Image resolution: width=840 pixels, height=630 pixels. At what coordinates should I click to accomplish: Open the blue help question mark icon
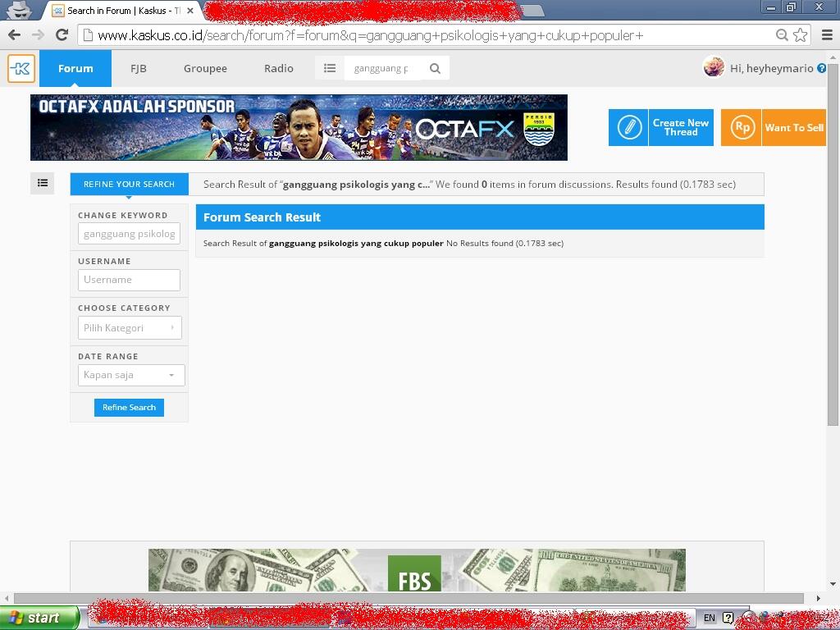822,69
